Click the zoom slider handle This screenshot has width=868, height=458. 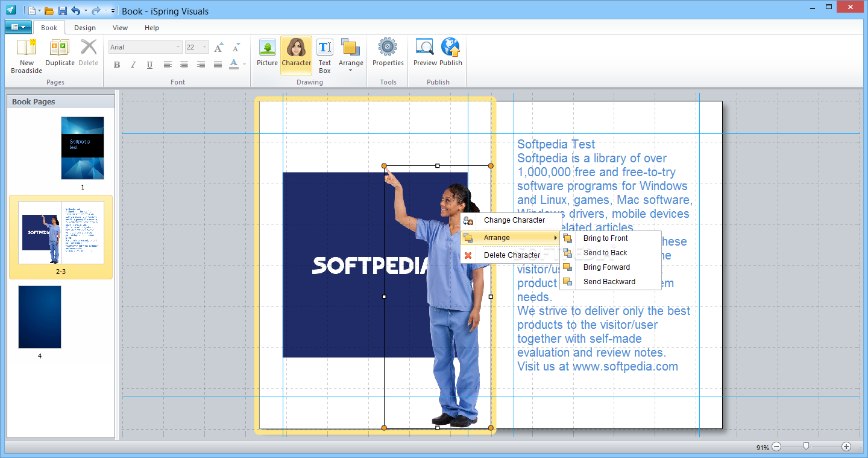(807, 447)
